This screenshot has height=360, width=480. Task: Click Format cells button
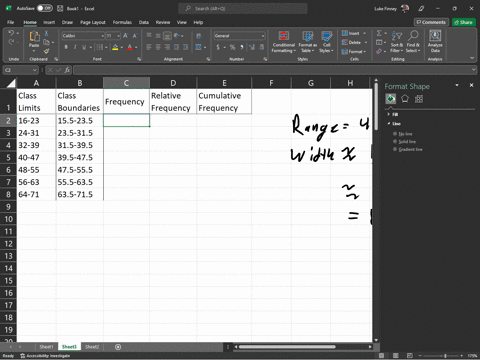[354, 51]
